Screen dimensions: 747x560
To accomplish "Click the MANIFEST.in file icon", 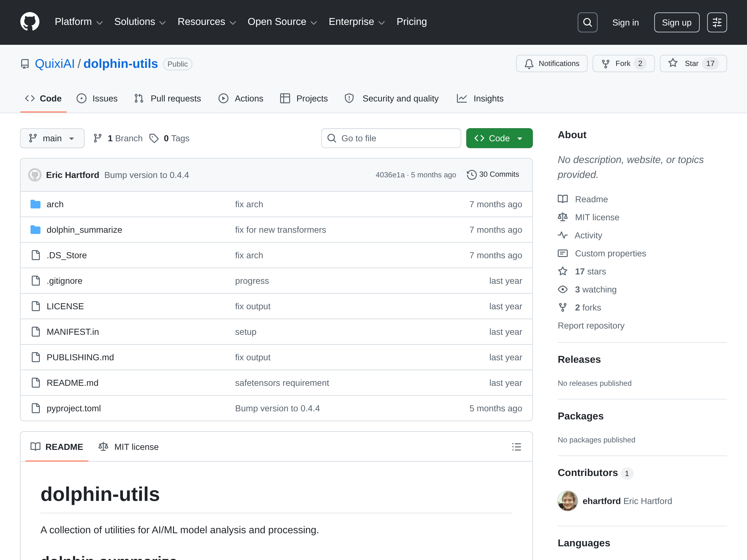I will tap(35, 332).
